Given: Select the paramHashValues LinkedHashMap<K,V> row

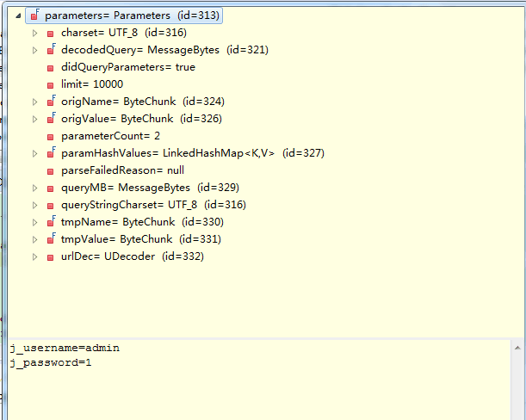Looking at the screenshot, I should (x=193, y=153).
